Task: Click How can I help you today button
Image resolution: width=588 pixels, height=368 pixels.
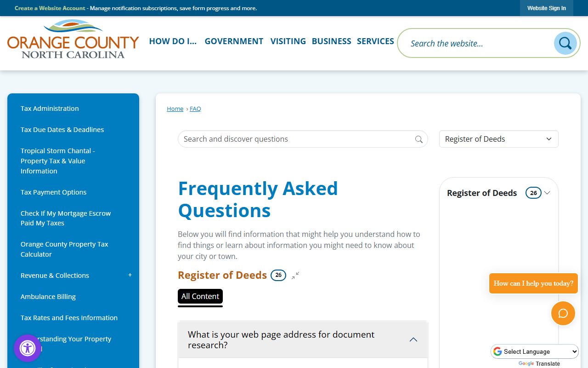Action: [x=533, y=283]
